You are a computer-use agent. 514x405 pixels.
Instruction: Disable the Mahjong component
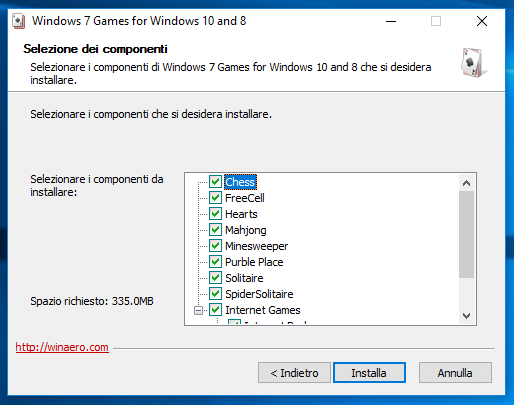tap(215, 230)
